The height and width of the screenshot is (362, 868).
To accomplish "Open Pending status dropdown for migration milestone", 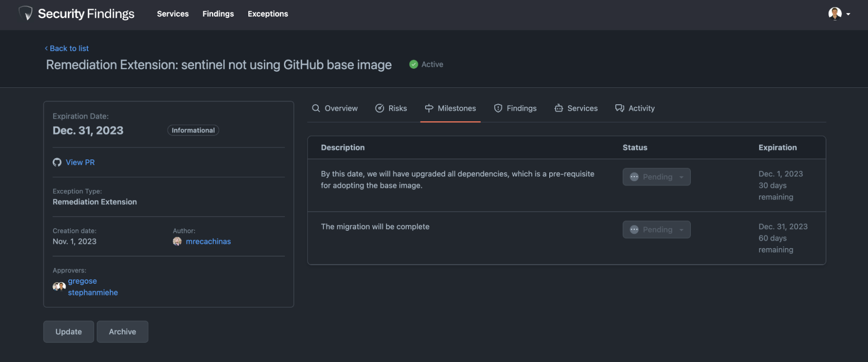I will pyautogui.click(x=656, y=229).
